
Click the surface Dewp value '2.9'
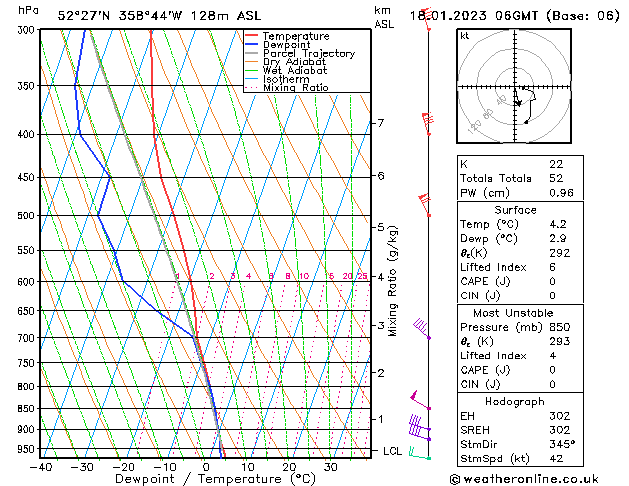coord(558,239)
